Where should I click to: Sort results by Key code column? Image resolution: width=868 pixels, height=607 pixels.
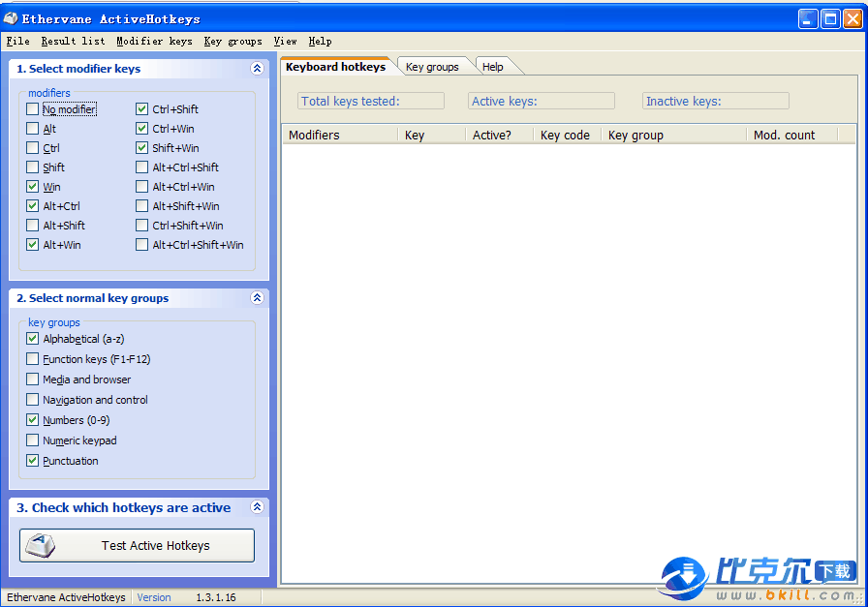[568, 135]
